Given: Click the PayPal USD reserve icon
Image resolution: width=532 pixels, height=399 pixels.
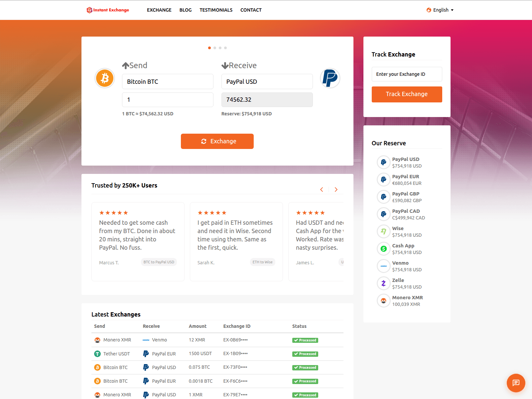Looking at the screenshot, I should click(x=383, y=162).
